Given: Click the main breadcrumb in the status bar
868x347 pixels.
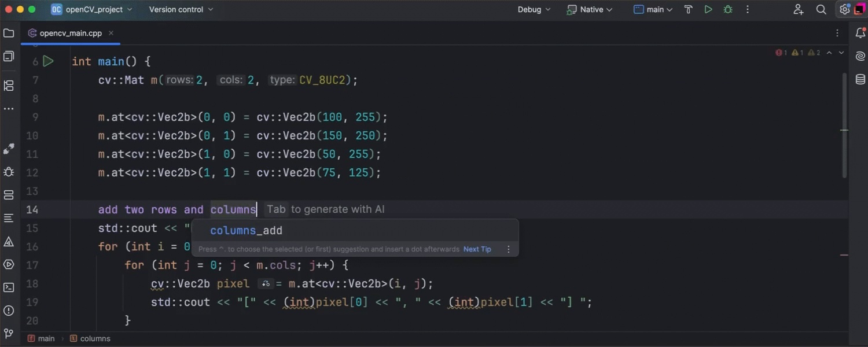Looking at the screenshot, I should (46, 339).
